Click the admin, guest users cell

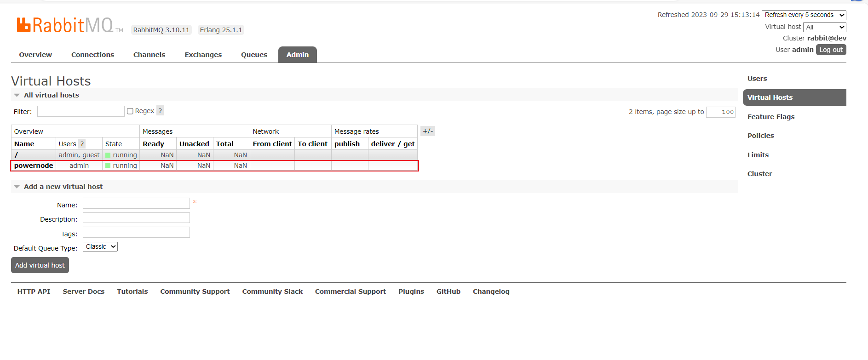pos(79,155)
